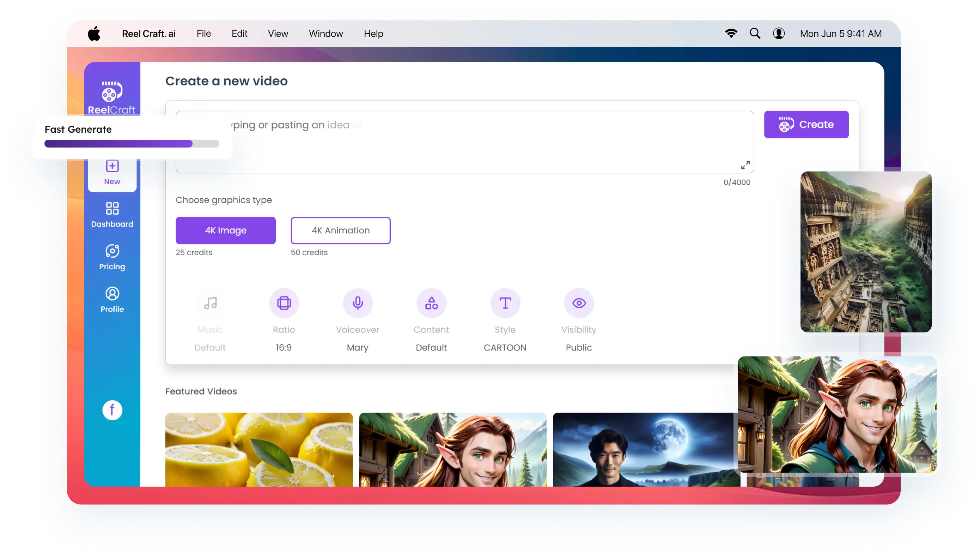This screenshot has width=980, height=558.
Task: Open Spotlight search magnifier icon
Action: 755,34
